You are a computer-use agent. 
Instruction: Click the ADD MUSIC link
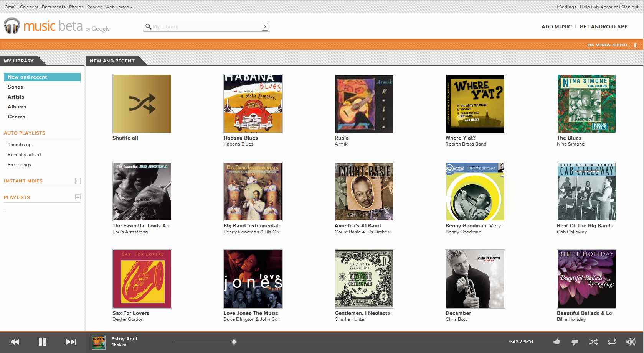pyautogui.click(x=556, y=26)
